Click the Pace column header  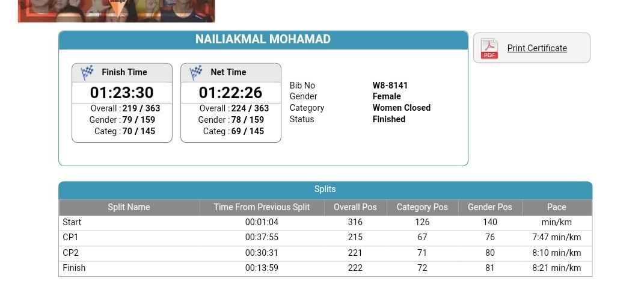click(x=557, y=207)
